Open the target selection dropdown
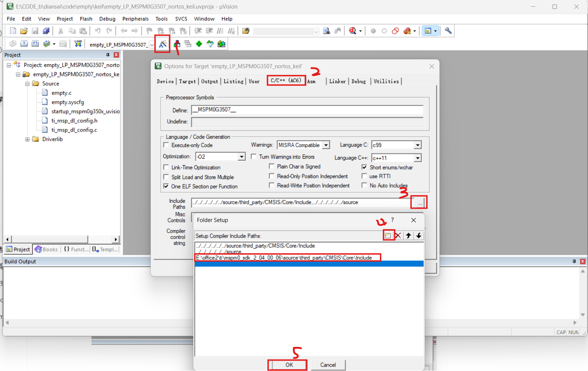The width and height of the screenshot is (588, 371). pyautogui.click(x=152, y=45)
